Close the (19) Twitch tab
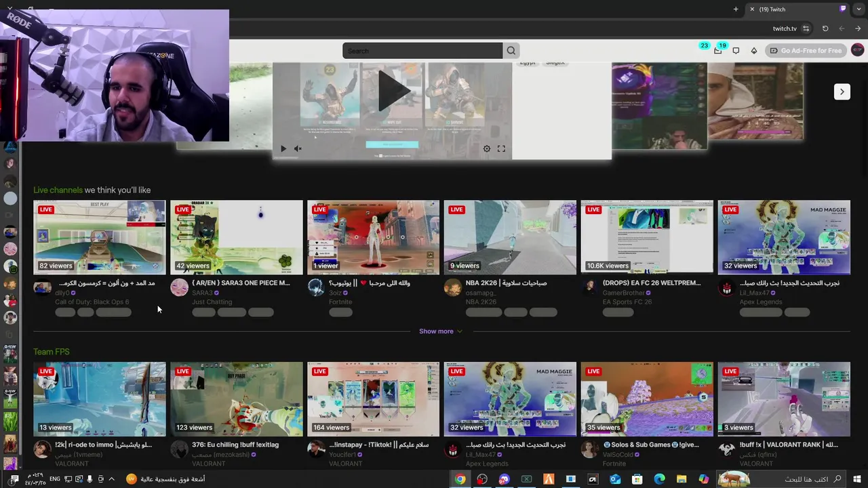 click(x=752, y=9)
